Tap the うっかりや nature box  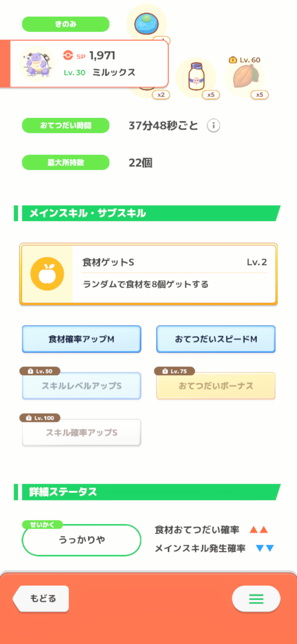pyautogui.click(x=81, y=540)
